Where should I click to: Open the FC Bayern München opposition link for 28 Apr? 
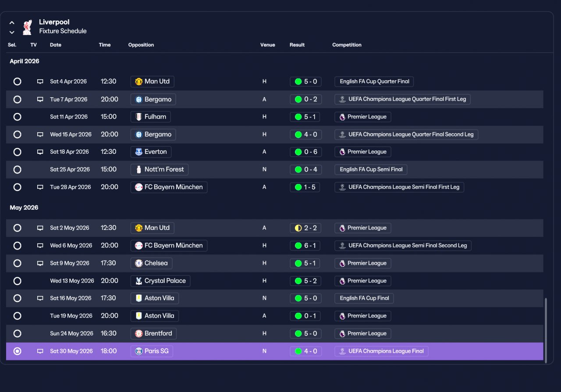coord(169,187)
